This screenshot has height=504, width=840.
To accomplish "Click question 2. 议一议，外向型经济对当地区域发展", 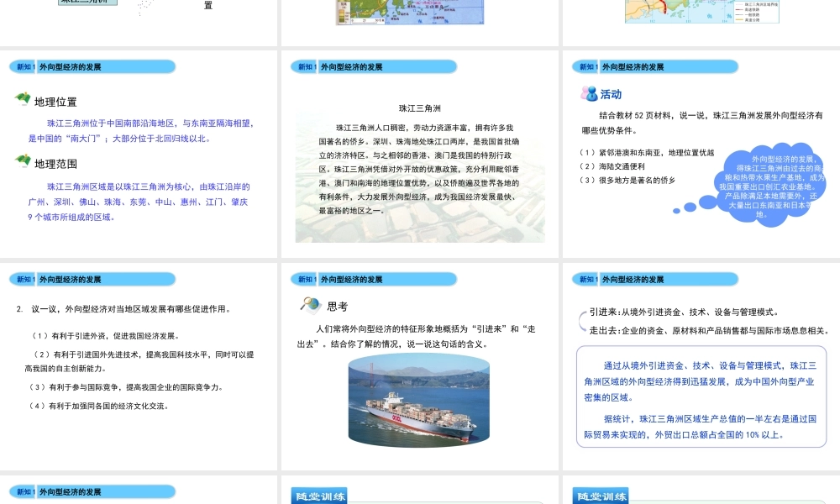I will (x=123, y=309).
